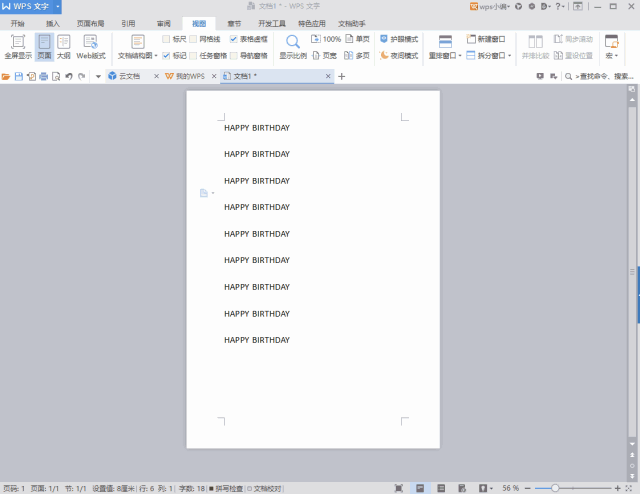Click the 56 % zoom level value

510,488
